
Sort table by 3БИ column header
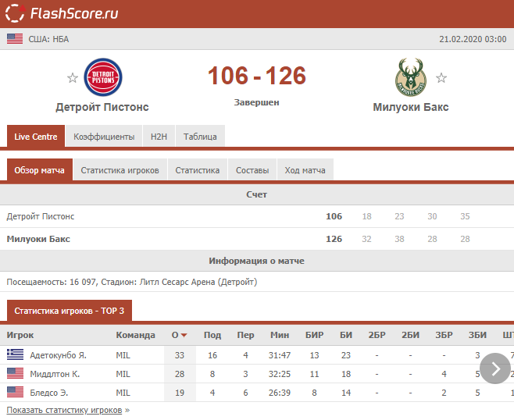477,335
